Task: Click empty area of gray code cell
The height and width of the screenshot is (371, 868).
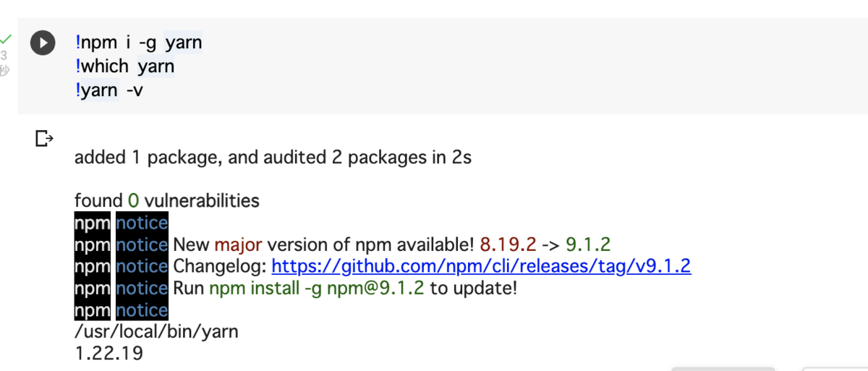Action: pos(506,72)
